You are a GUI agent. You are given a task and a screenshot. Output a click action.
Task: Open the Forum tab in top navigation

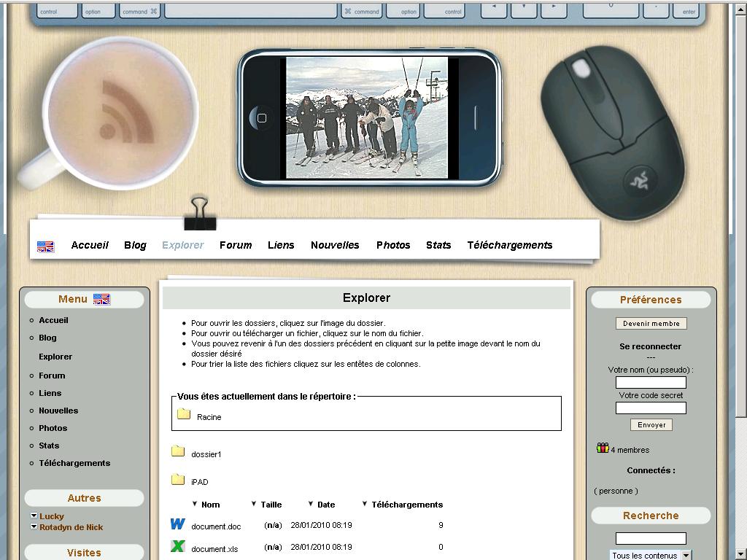click(x=236, y=245)
